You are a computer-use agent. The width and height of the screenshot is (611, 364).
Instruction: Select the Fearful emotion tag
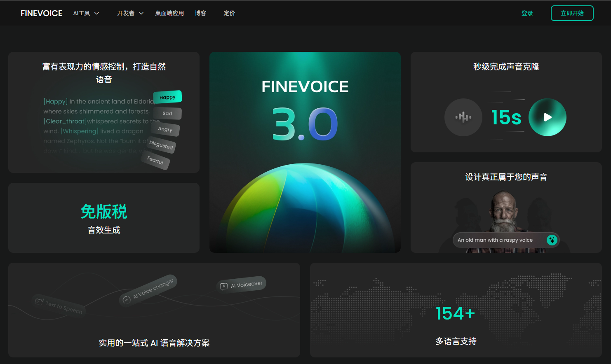pos(155,161)
